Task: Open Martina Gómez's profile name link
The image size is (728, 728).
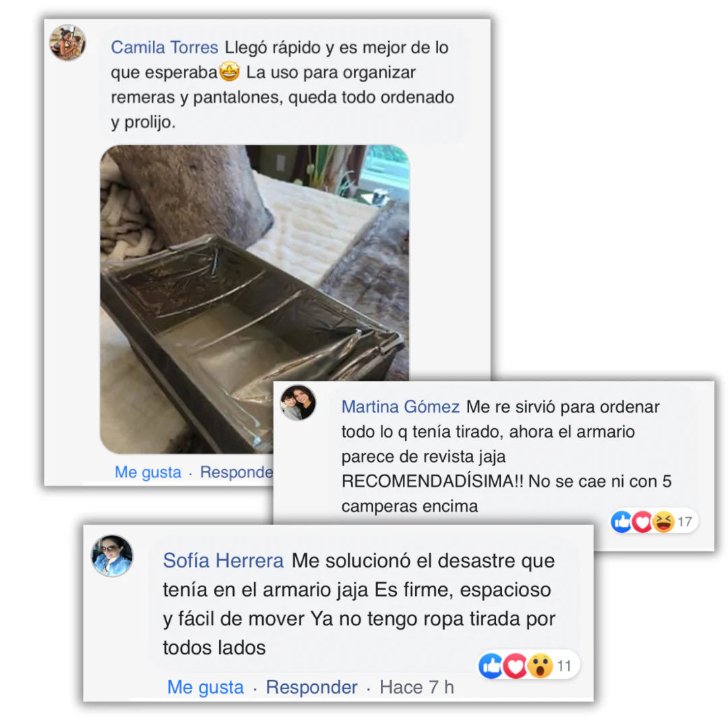Action: [400, 406]
